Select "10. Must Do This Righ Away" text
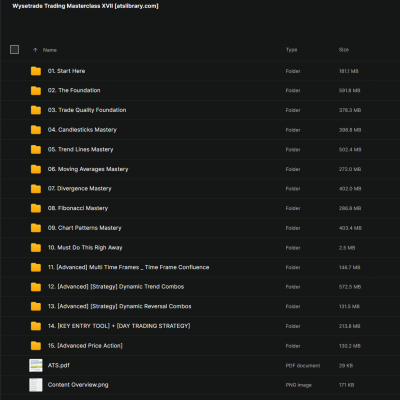This screenshot has height=400, width=400. coord(85,248)
